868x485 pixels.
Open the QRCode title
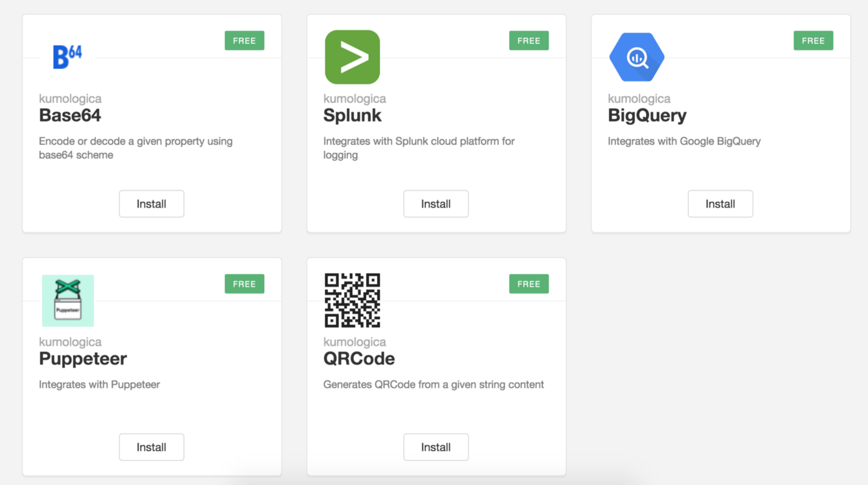click(359, 358)
